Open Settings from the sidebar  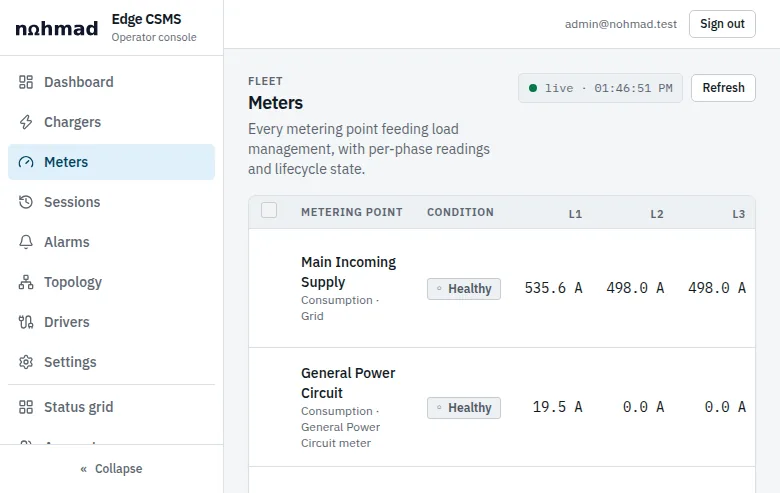click(x=111, y=362)
